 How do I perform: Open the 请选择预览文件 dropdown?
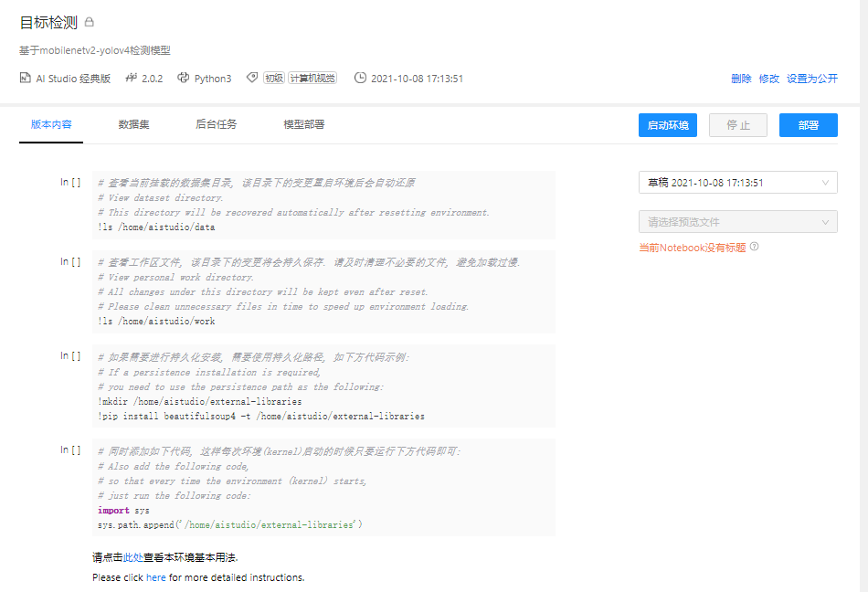pos(737,221)
